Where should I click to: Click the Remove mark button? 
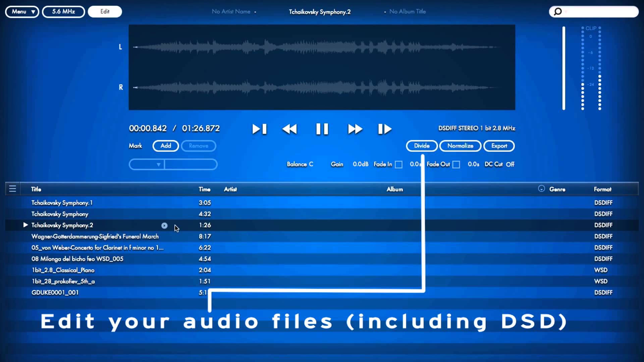(x=199, y=146)
